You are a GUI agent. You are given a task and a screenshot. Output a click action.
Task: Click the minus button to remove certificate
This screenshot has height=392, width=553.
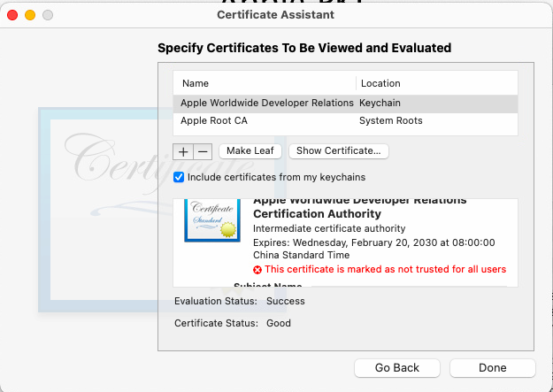[201, 151]
